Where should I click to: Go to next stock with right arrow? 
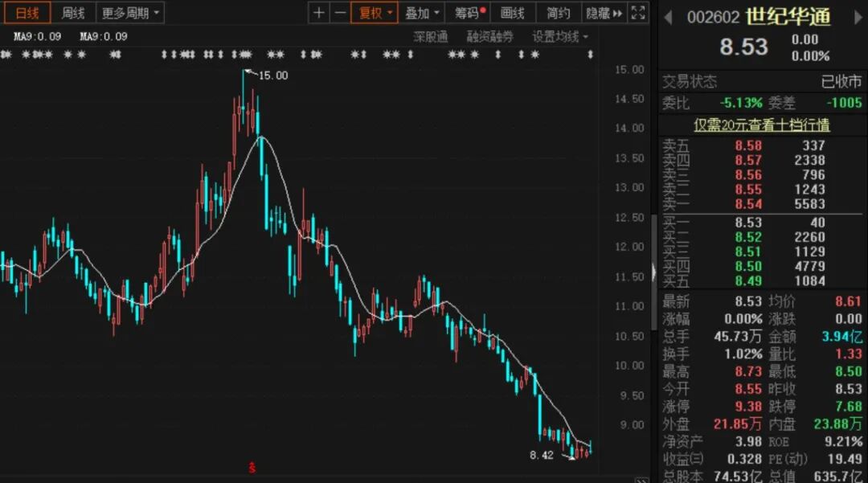[x=858, y=18]
